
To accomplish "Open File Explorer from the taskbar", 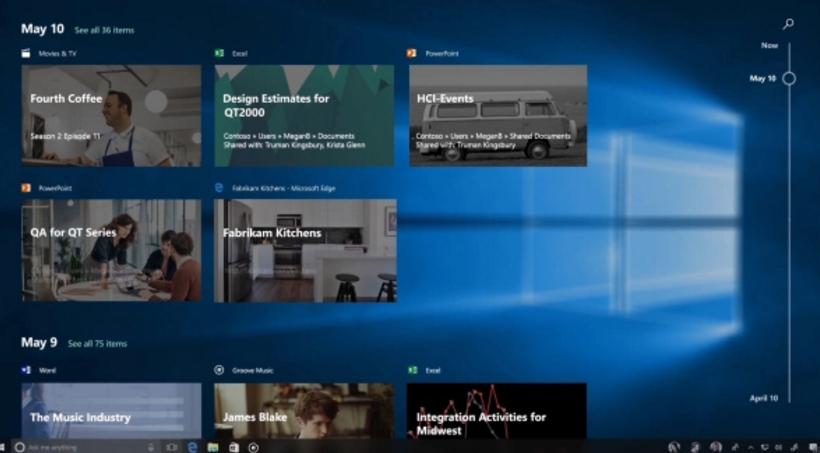I will coord(212,447).
